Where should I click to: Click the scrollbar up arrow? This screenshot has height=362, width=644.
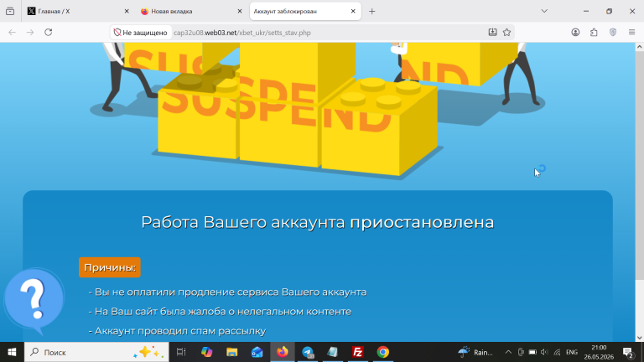[x=639, y=47]
